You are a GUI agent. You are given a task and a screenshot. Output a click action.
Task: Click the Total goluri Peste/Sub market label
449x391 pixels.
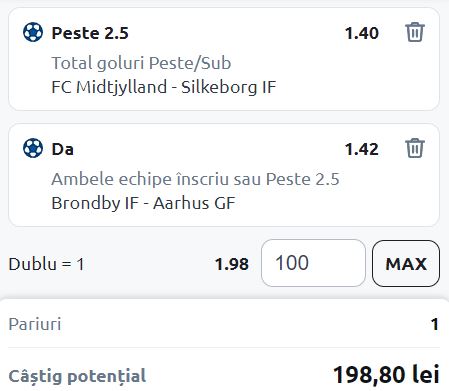[141, 63]
